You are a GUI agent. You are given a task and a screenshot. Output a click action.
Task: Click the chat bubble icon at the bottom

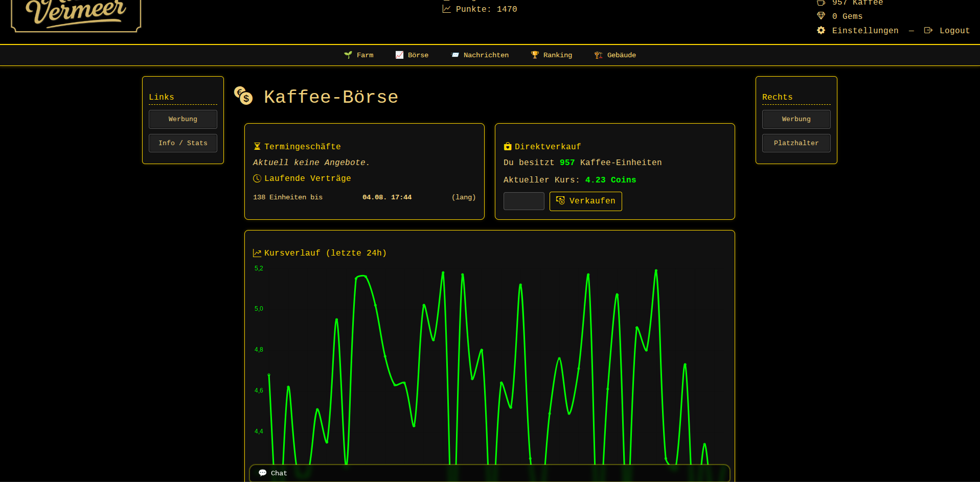coord(263,473)
